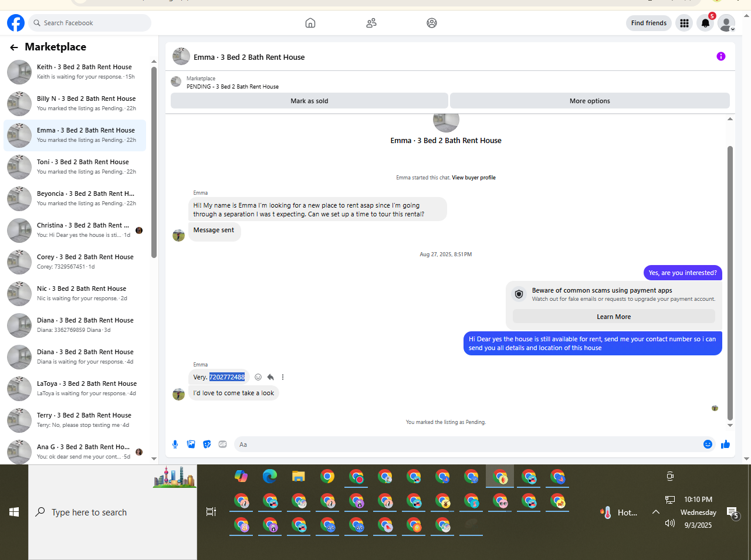The height and width of the screenshot is (560, 751).
Task: Open the notifications bell
Action: tap(706, 23)
